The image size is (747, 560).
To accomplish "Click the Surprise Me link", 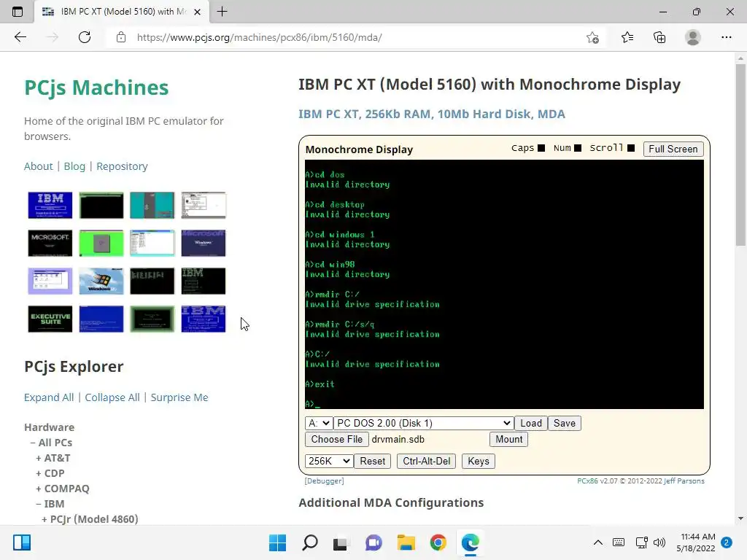I will click(x=179, y=397).
